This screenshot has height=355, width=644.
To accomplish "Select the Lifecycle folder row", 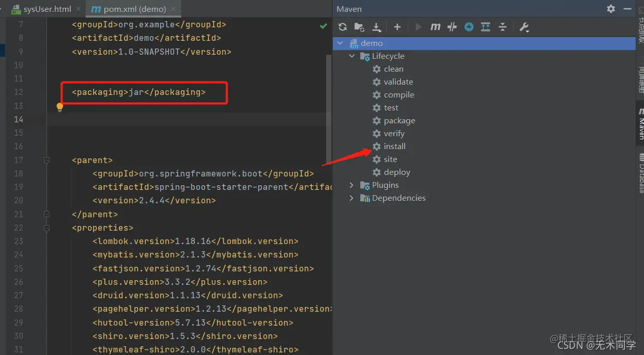I will coord(484,56).
